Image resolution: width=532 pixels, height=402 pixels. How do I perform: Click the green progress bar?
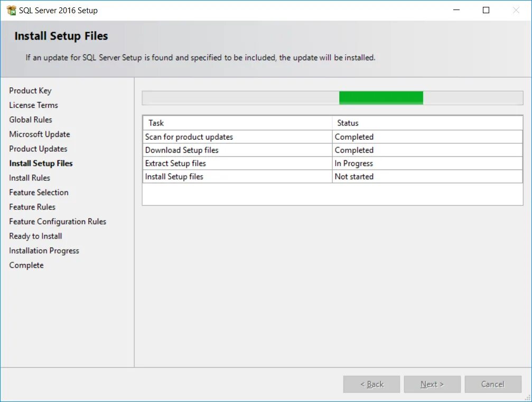pos(380,97)
